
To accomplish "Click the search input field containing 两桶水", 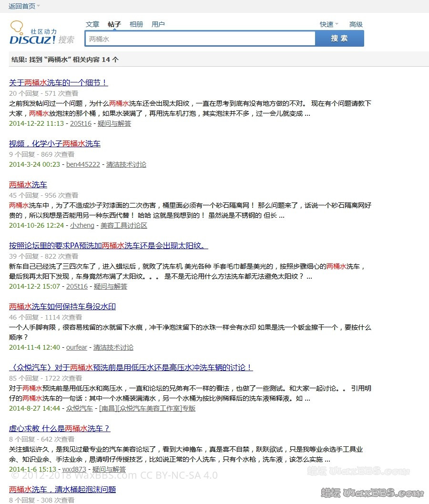I will (x=200, y=39).
